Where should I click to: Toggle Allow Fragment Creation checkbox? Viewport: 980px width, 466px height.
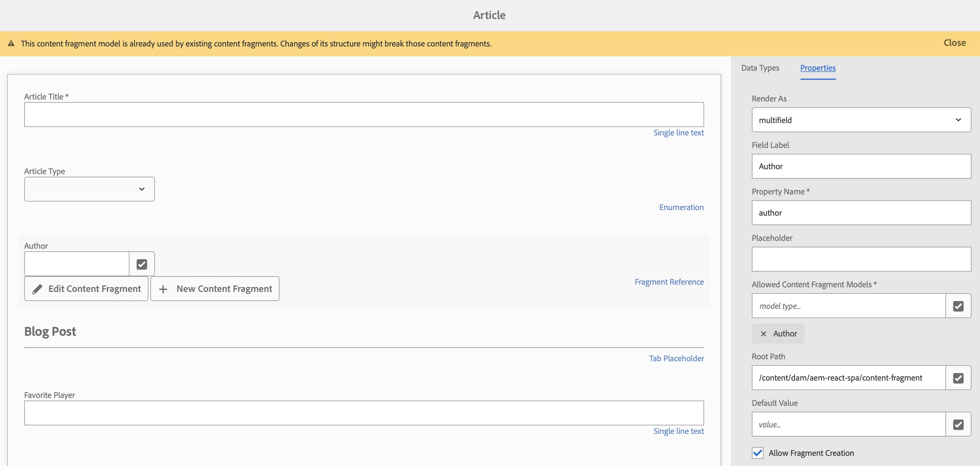click(x=757, y=453)
